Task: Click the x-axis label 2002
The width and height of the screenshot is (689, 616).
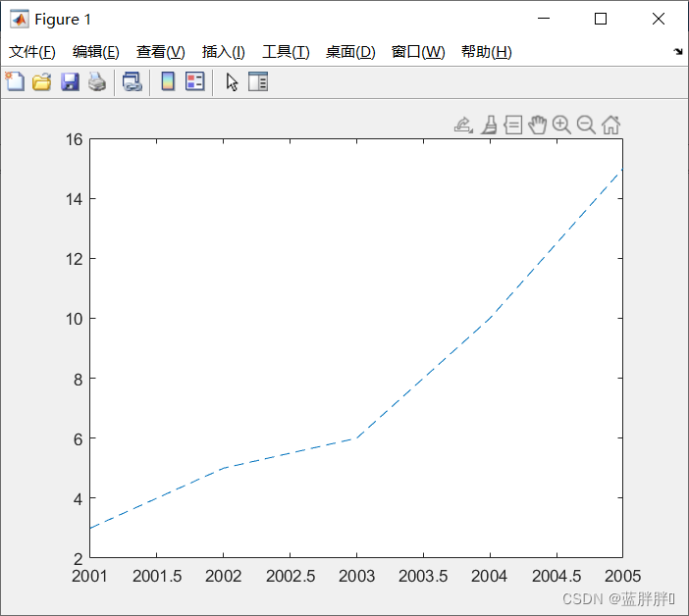Action: click(x=223, y=576)
